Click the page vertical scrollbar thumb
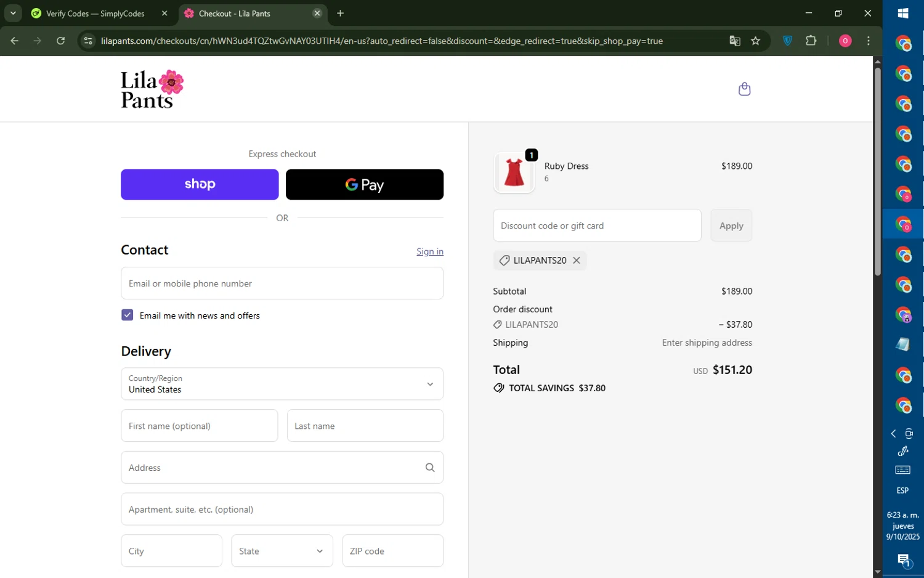 [x=877, y=171]
